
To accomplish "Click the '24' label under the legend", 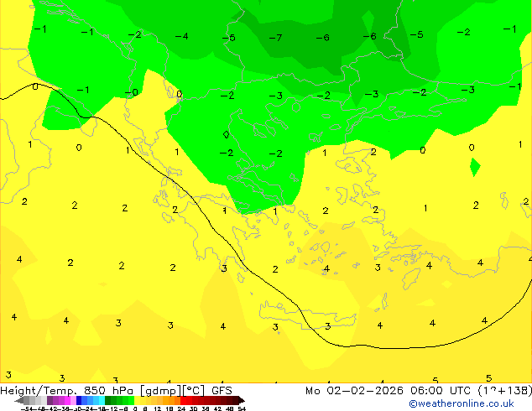I will coord(181,408).
